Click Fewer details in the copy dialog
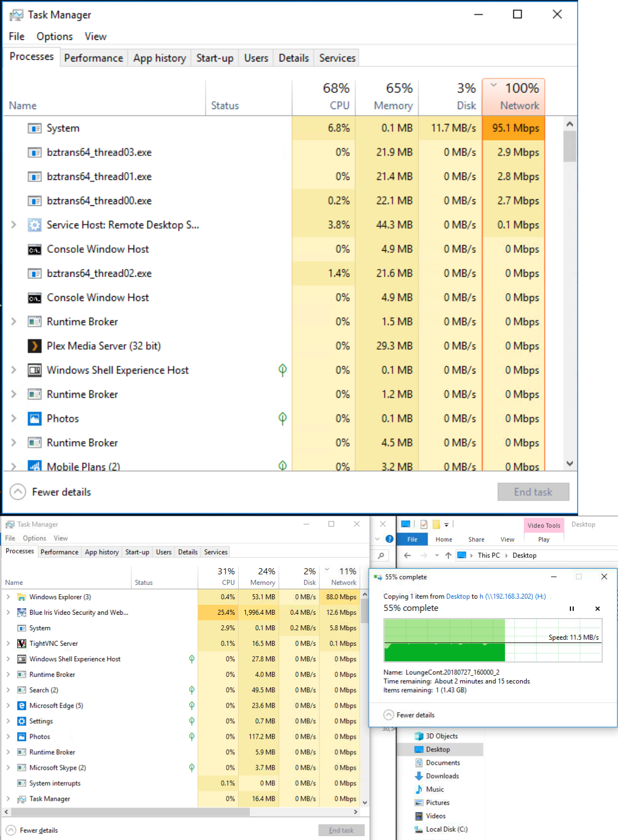Viewport: 618px width, 840px height. coord(409,715)
